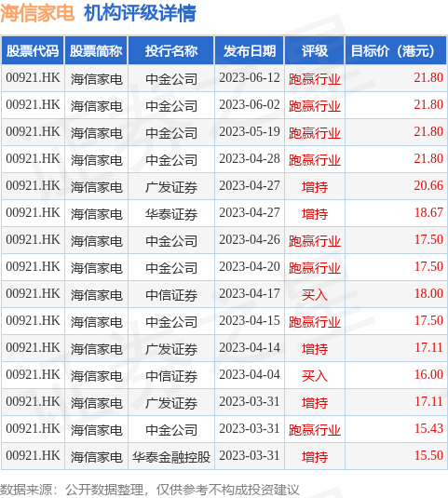Select the date cell 2023-05-19
The image size is (448, 498).
point(250,132)
